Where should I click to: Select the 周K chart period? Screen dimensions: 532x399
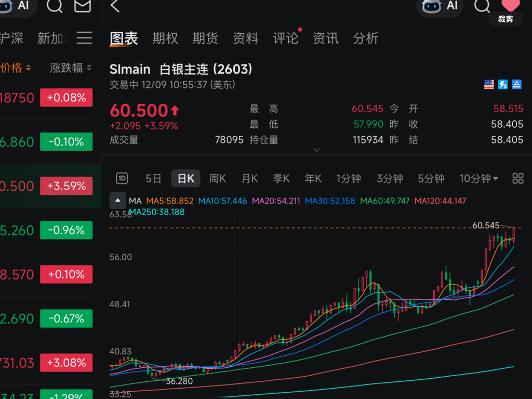pos(218,179)
